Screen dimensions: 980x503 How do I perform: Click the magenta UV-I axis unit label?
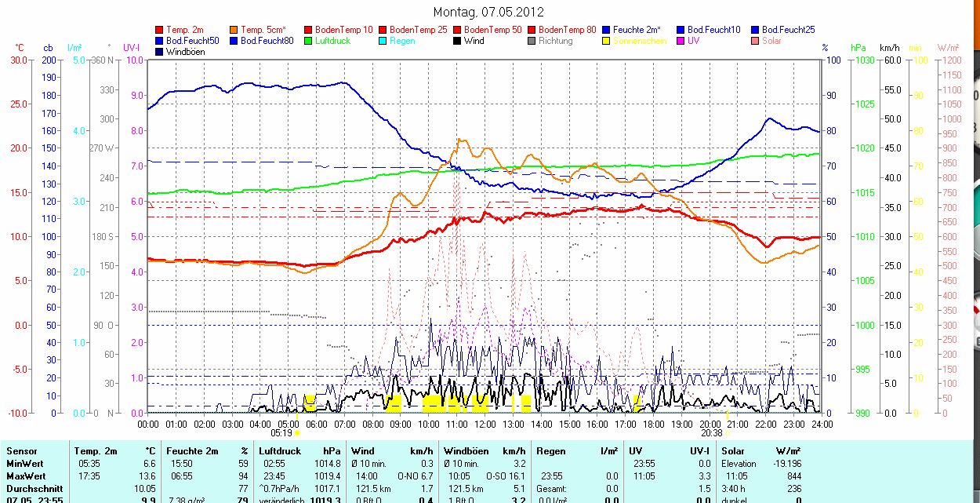tap(132, 49)
